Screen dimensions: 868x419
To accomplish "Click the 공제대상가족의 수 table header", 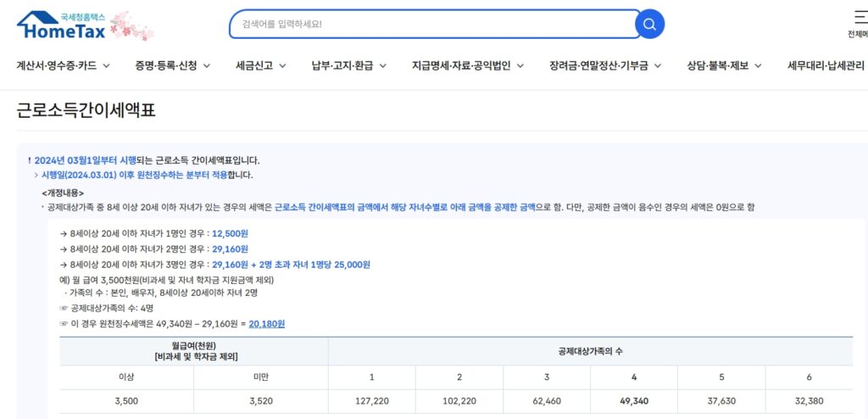I will [590, 351].
